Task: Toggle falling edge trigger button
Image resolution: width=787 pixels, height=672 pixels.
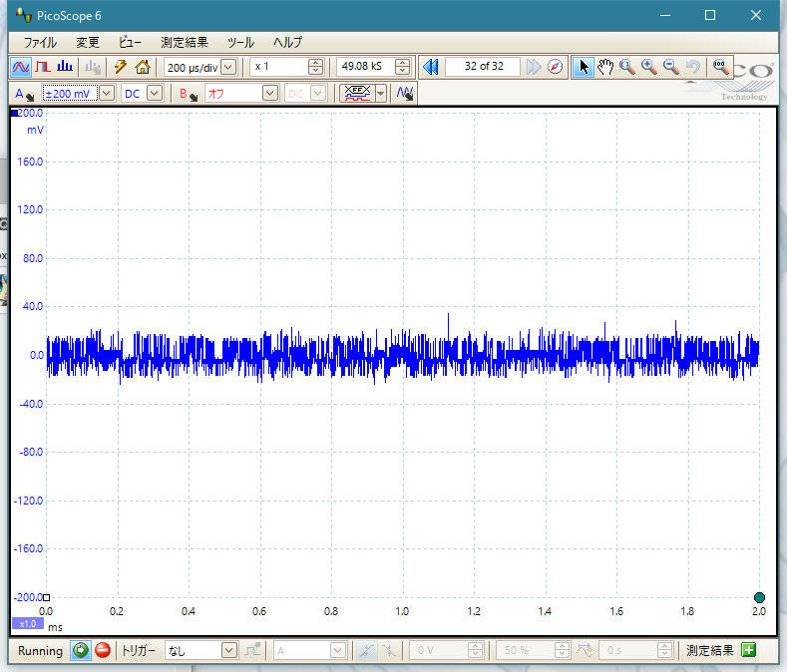Action: [388, 650]
